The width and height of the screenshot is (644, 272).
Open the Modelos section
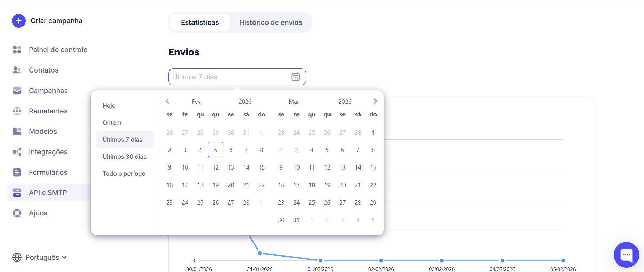pos(43,131)
